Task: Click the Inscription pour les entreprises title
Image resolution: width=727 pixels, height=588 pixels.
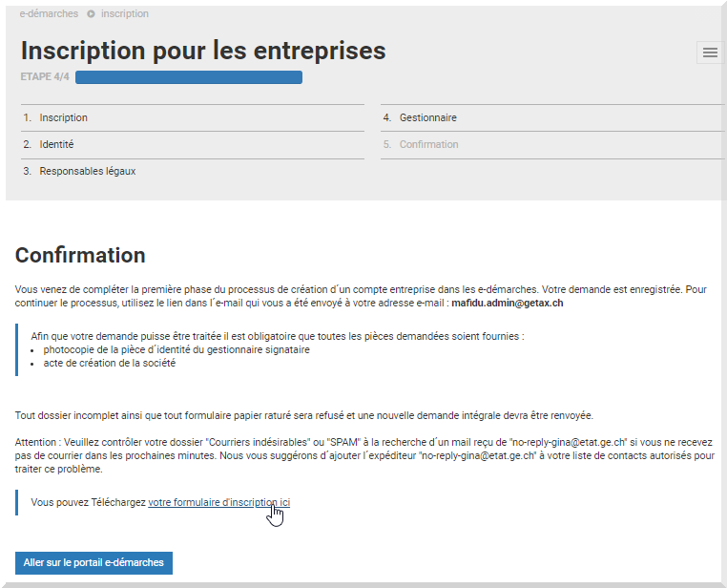Action: tap(203, 50)
